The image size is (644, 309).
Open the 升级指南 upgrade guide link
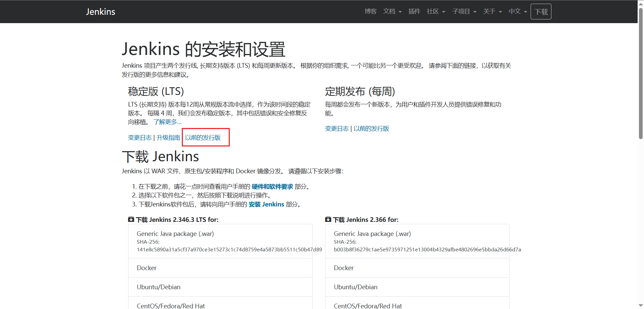coord(168,138)
